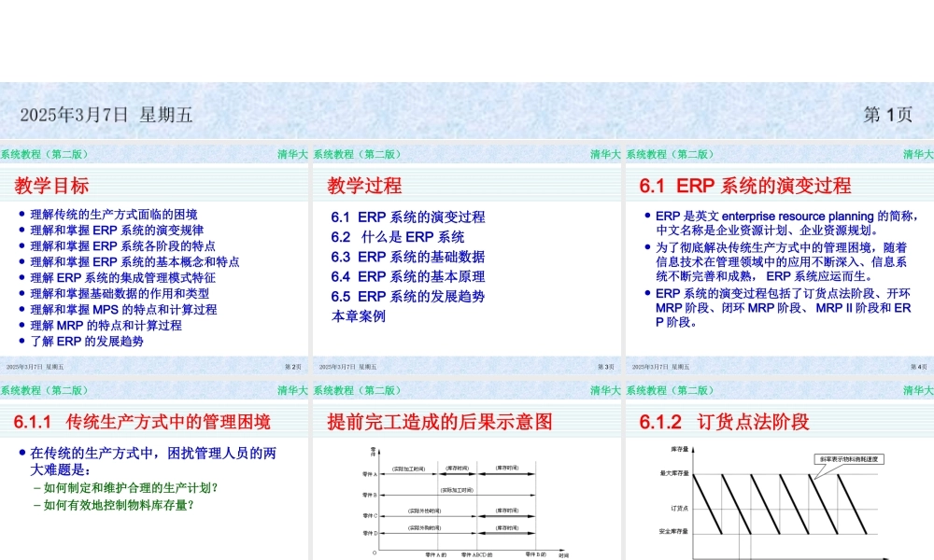Click outline item 6.3 ERP 系统的基础数据
The width and height of the screenshot is (934, 560).
[x=408, y=257]
